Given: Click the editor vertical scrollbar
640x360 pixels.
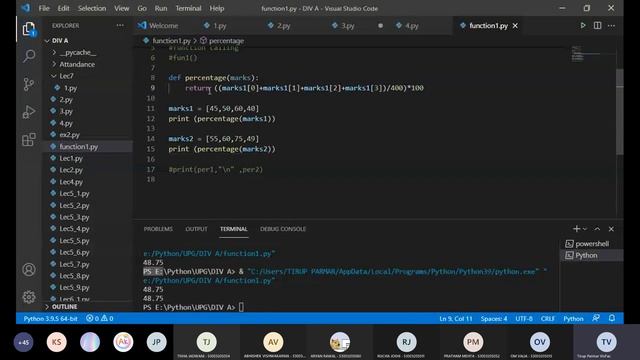Looking at the screenshot, I should (620, 112).
